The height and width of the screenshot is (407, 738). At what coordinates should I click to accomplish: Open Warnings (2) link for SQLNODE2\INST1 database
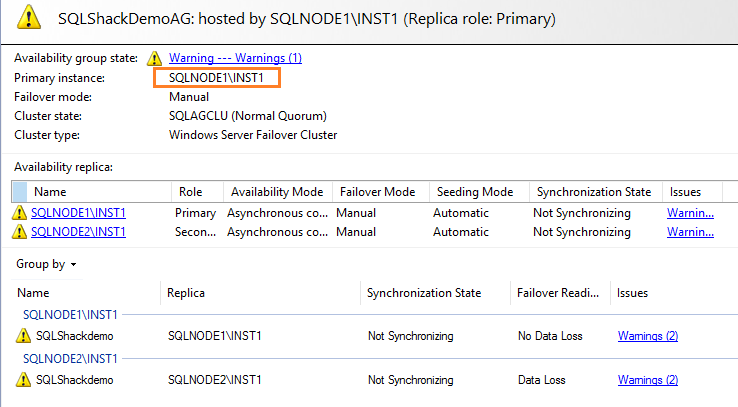point(647,380)
